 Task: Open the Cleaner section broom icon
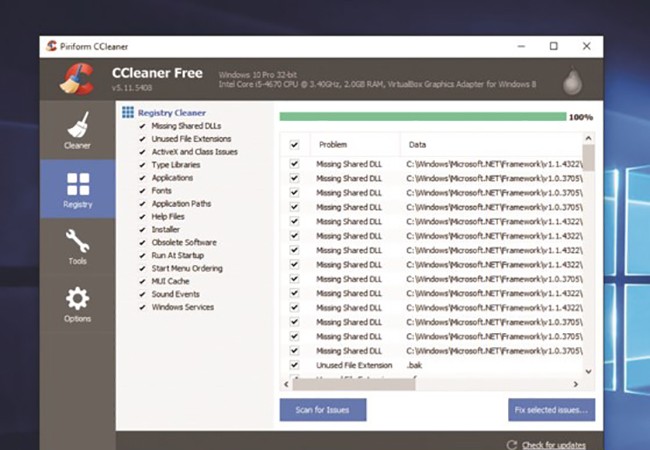[x=78, y=124]
